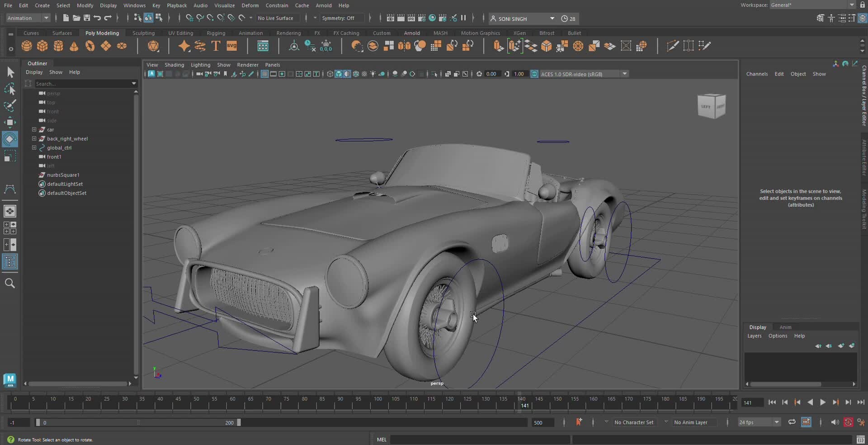Viewport: 868px width, 445px height.
Task: Open the Type tool from the Poly Modeling shelf
Action: point(215,46)
